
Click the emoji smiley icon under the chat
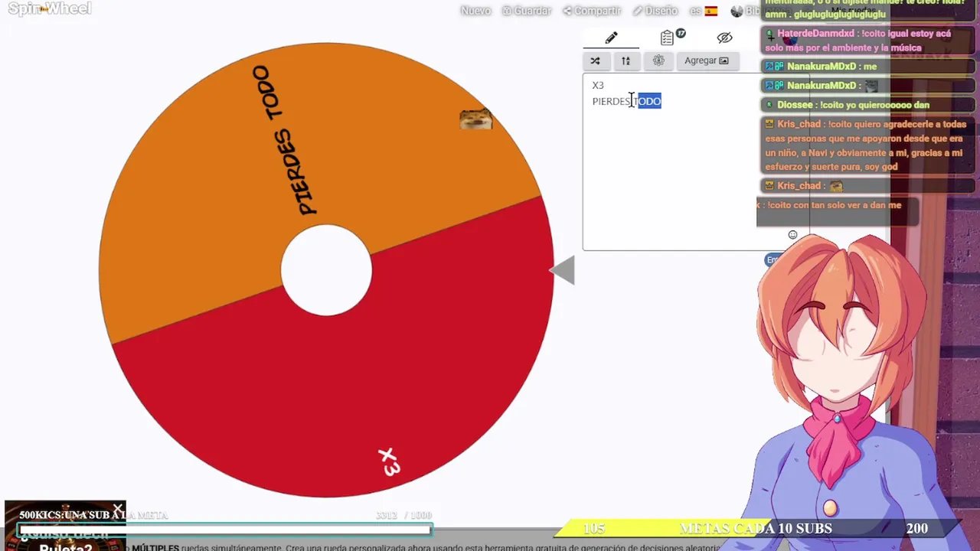click(x=792, y=235)
